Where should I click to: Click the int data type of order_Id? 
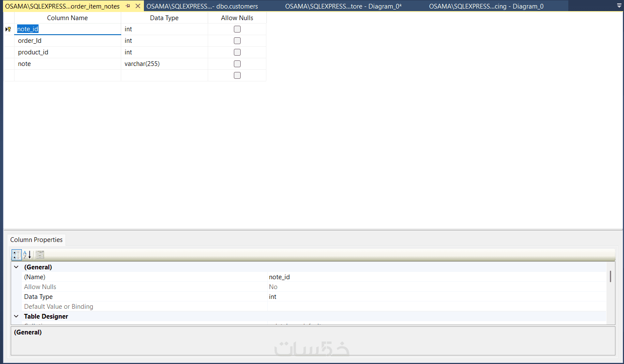click(164, 41)
